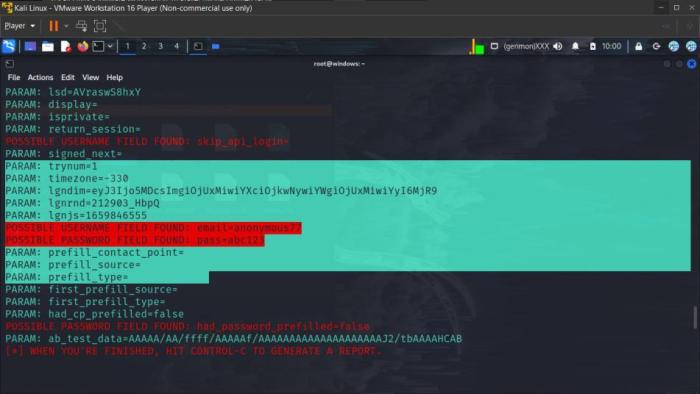Click the 'root@windows: ~' terminal title

point(339,64)
